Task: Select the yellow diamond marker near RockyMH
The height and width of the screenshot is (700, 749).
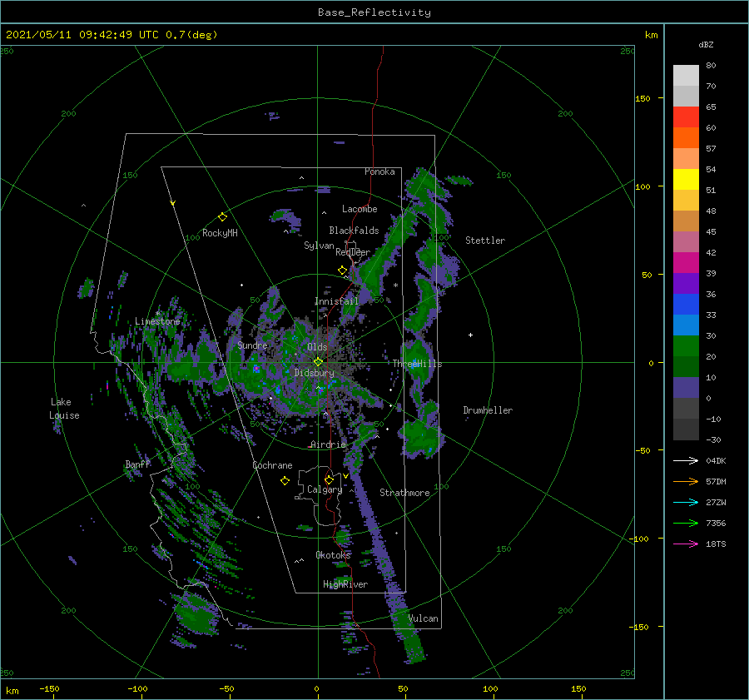Action: click(222, 217)
